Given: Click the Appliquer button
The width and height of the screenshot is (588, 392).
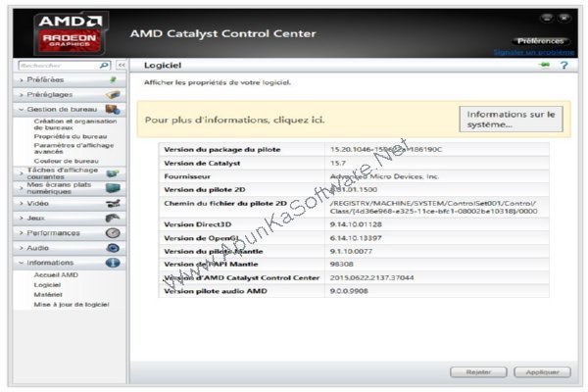Looking at the screenshot, I should pyautogui.click(x=542, y=372).
